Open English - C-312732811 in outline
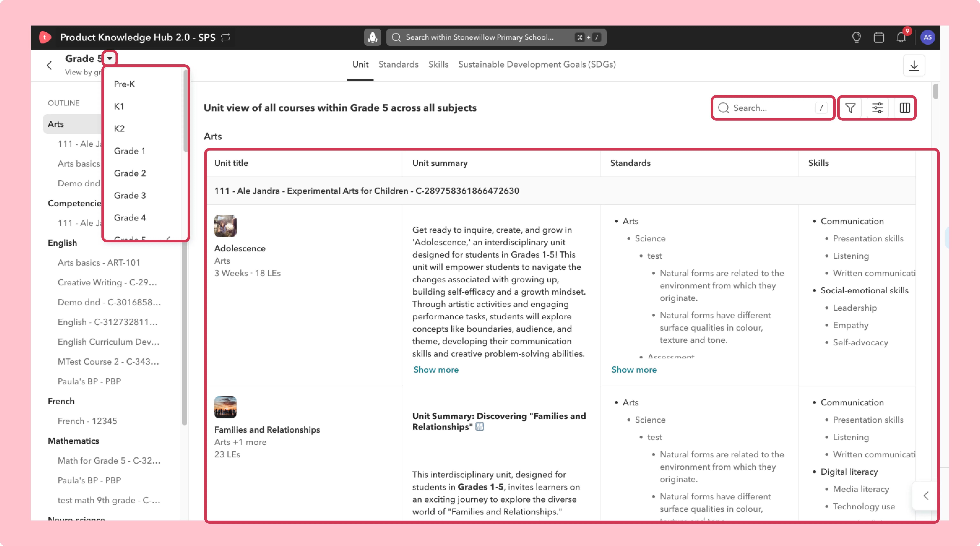 coord(108,322)
